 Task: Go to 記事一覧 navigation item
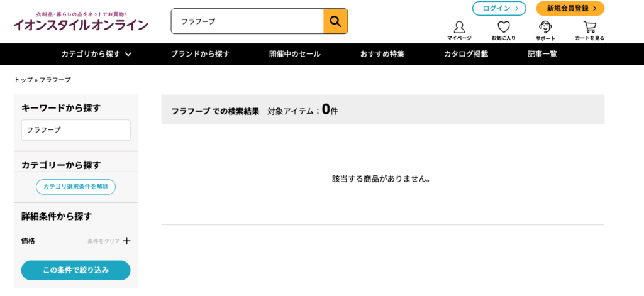(x=542, y=54)
